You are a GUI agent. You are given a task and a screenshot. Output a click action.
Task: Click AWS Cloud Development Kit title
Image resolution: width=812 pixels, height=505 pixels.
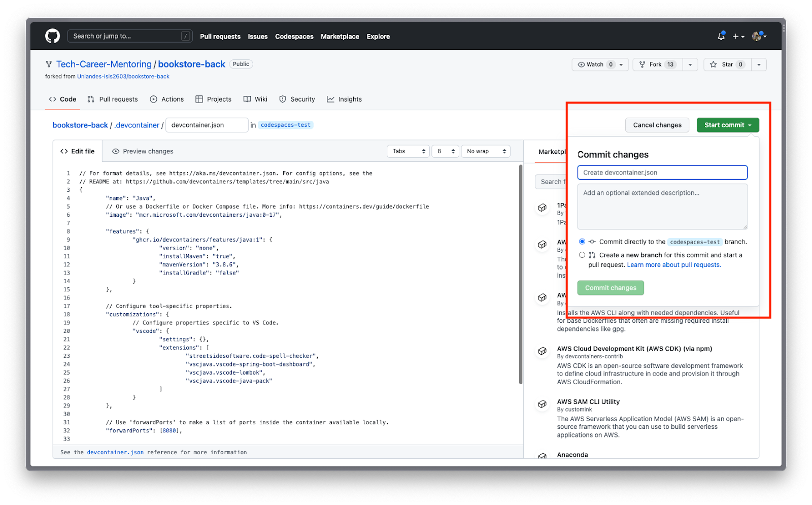634,349
